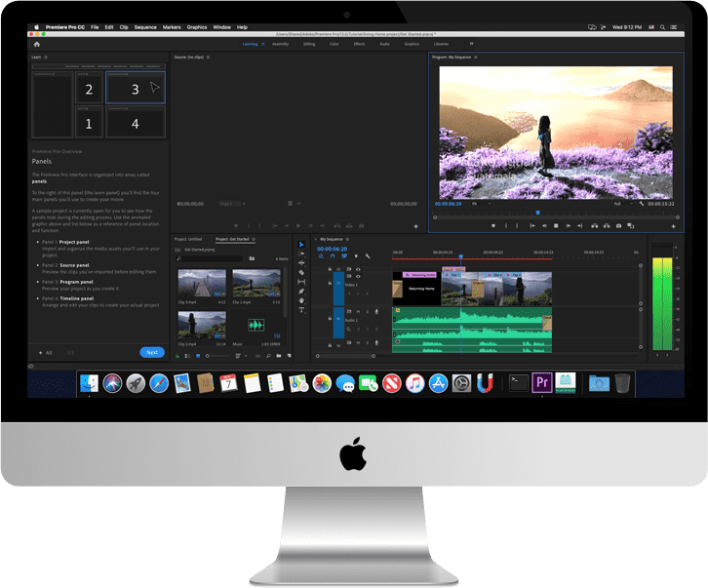Viewport: 708px width, 588px height.
Task: Step forward one frame in Program monitor
Action: click(568, 226)
